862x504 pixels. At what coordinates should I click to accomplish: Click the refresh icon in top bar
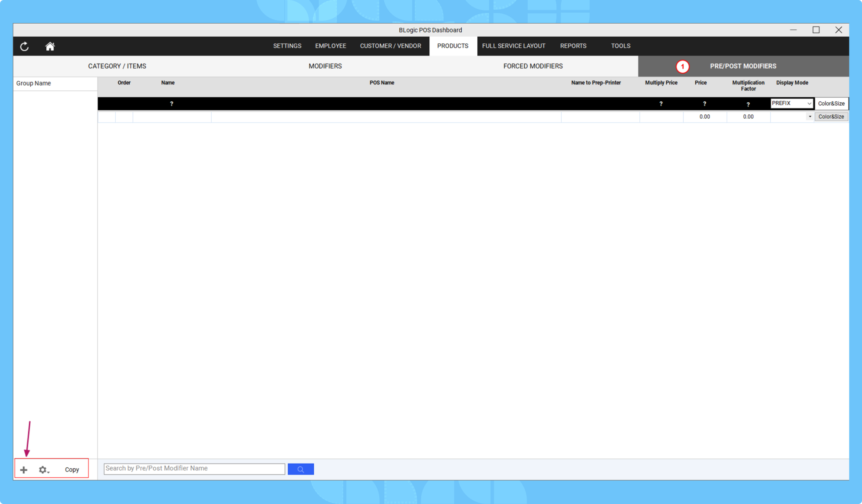(x=24, y=46)
